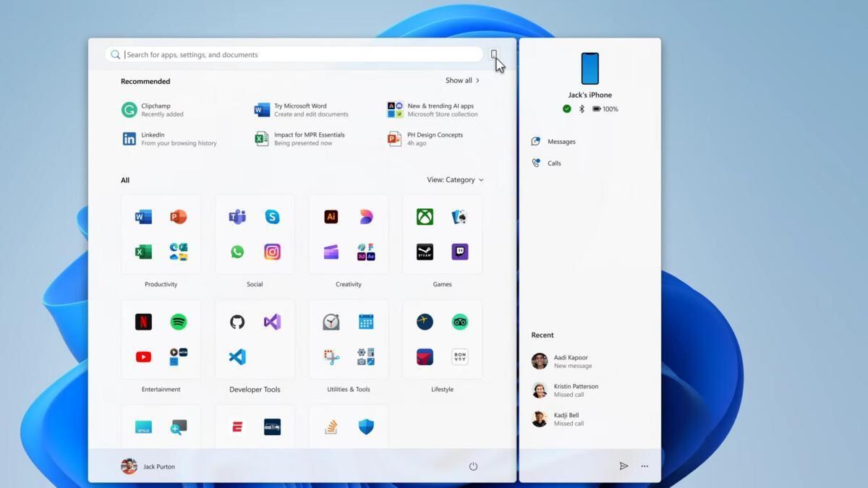Open Delta app in the Lifestyle group
The width and height of the screenshot is (868, 488).
pyautogui.click(x=425, y=356)
